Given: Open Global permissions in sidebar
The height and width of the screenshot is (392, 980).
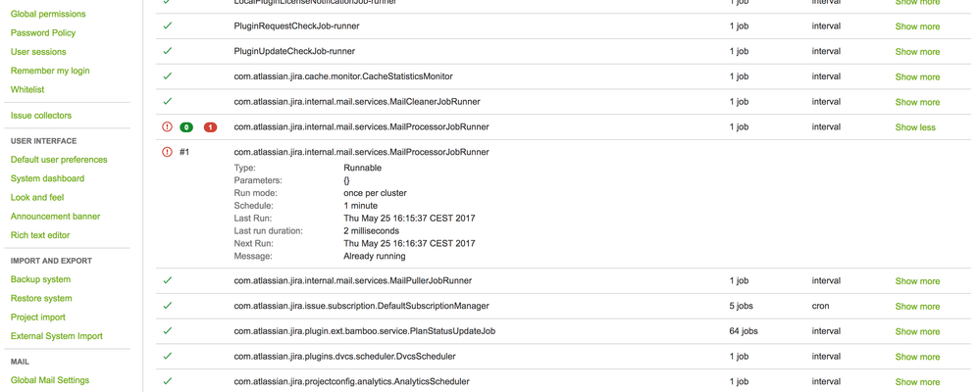Looking at the screenshot, I should click(x=48, y=14).
